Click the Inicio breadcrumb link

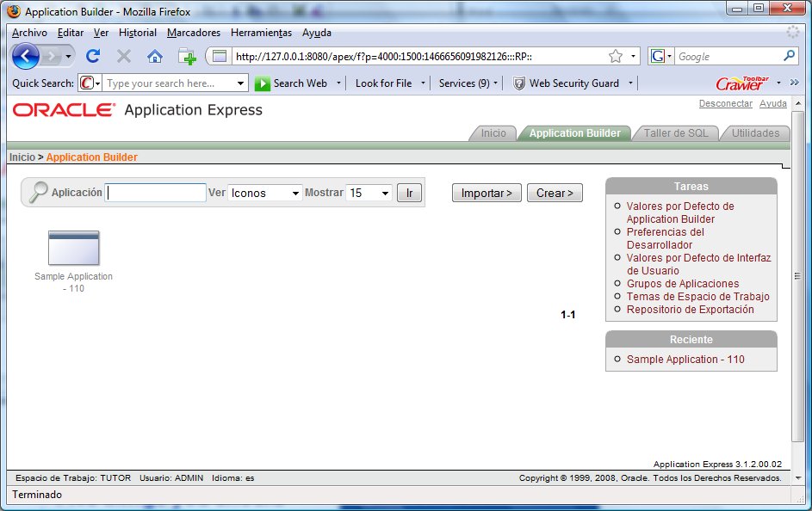point(22,157)
